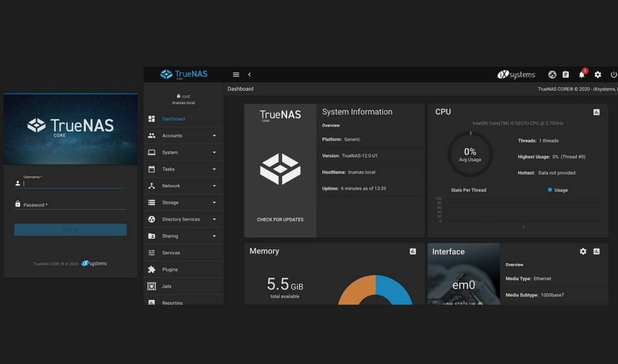The height and width of the screenshot is (364, 618).
Task: Click the back chevron next to the hamburger menu
Action: click(250, 74)
